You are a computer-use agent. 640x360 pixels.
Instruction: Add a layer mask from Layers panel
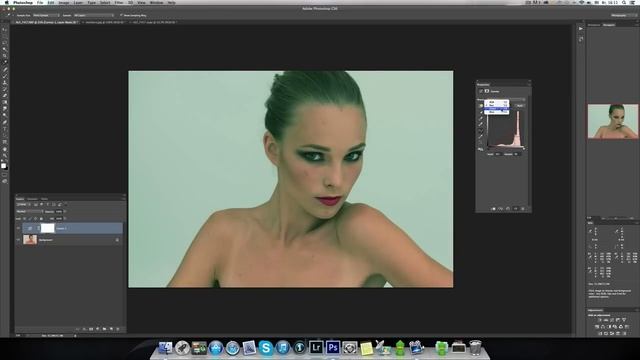(x=91, y=329)
